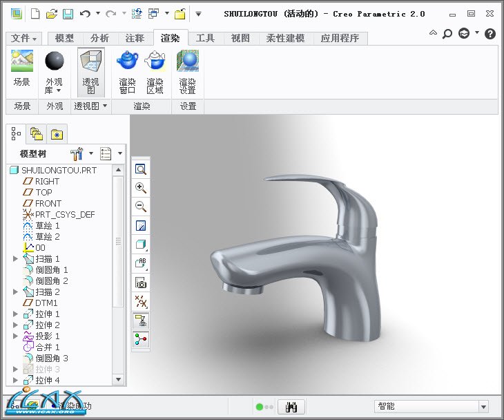Open the 智能 selection filter dropdown
504x420 pixels.
[x=483, y=407]
